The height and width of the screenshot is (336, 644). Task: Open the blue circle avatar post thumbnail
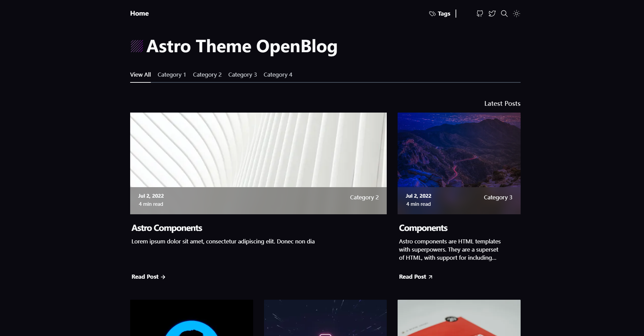192,318
